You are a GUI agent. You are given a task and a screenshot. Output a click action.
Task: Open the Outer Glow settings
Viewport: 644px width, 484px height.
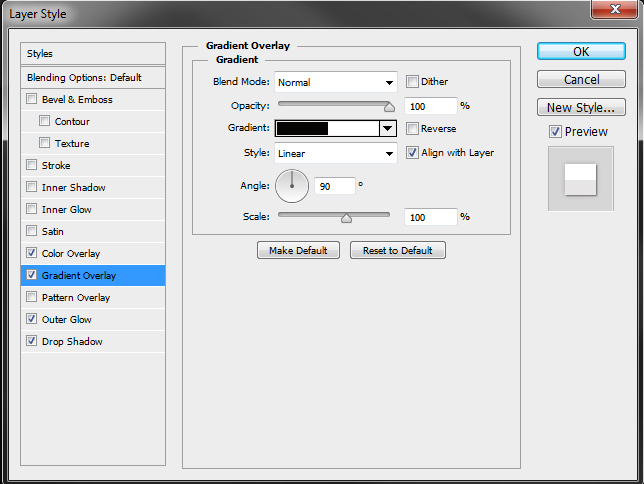tap(67, 320)
